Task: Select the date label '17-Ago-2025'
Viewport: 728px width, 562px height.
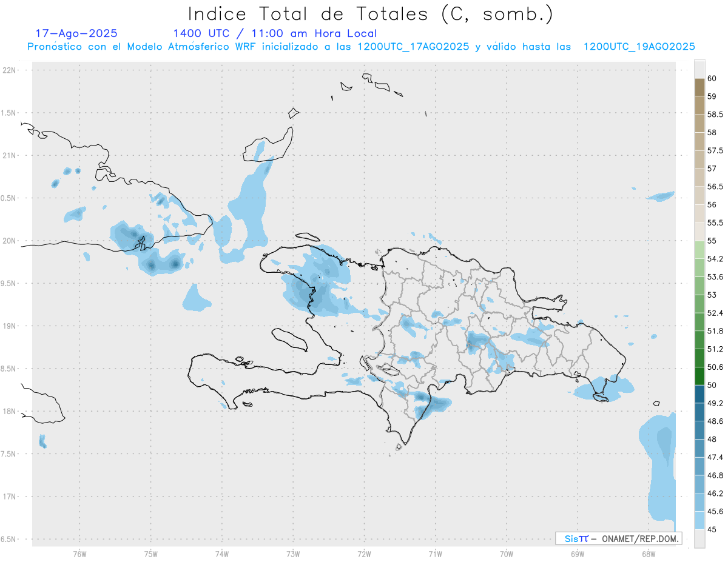Action: point(76,33)
